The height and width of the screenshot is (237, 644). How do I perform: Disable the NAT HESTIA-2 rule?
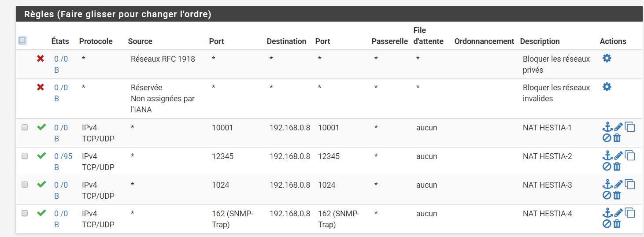point(607,167)
